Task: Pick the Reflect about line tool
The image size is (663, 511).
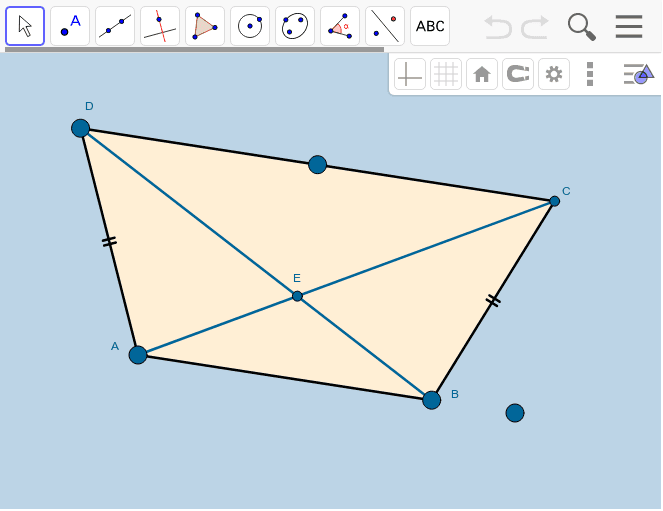Action: click(385, 26)
